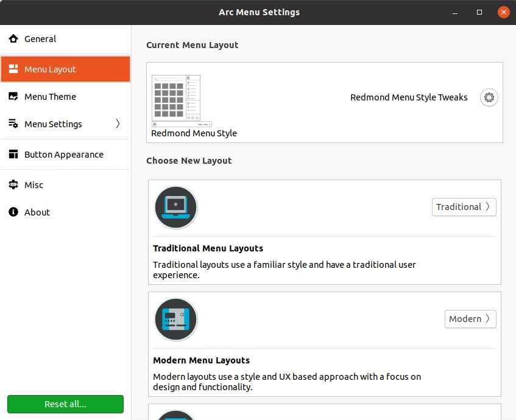The image size is (516, 420).
Task: Click the General home icon in sidebar
Action: click(x=13, y=39)
